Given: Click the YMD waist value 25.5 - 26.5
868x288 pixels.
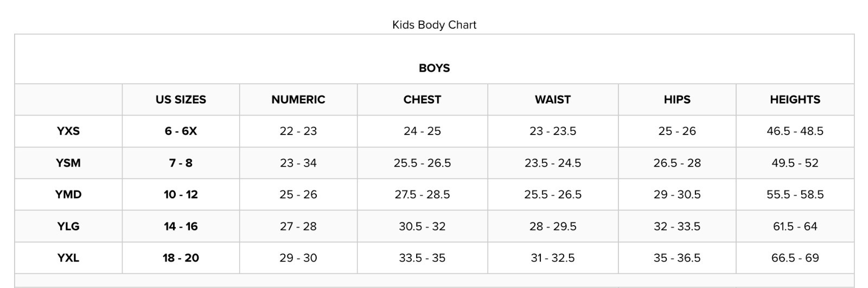Looking at the screenshot, I should pos(552,195).
